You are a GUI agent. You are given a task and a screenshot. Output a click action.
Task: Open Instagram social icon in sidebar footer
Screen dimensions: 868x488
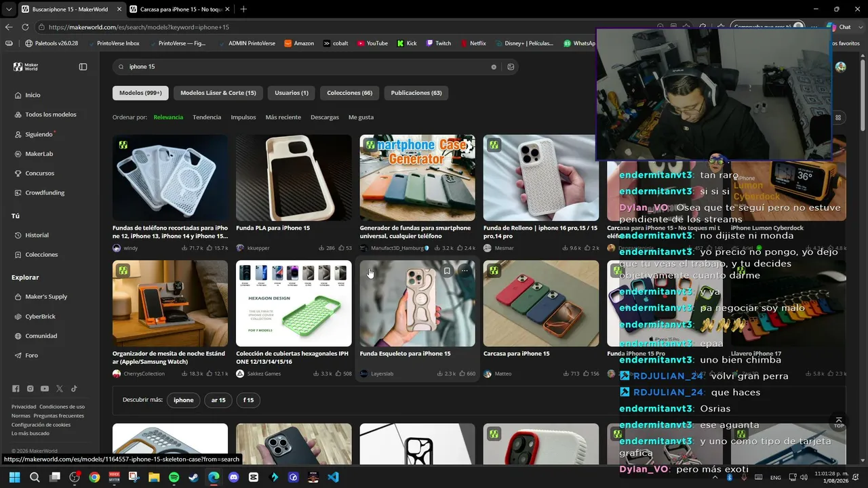click(x=30, y=388)
